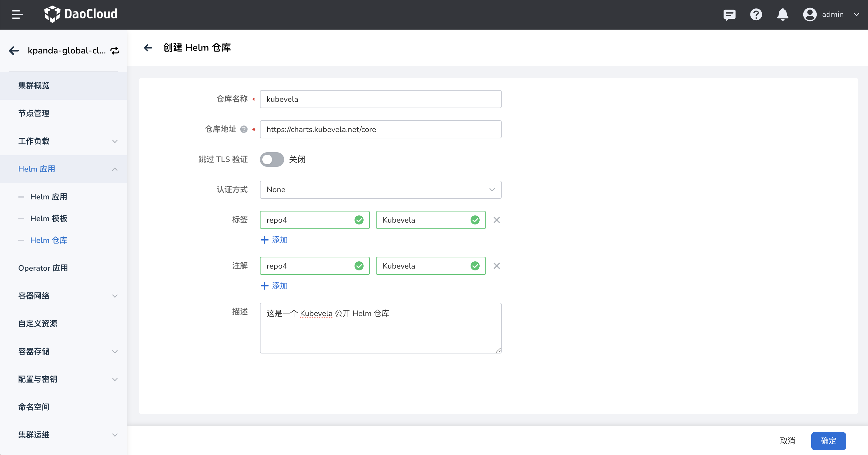Click the 确定 confirm button
Viewport: 868px width, 455px height.
click(828, 441)
